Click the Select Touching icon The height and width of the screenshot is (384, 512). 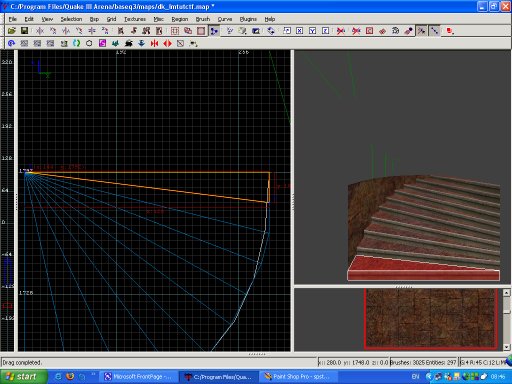coord(134,31)
